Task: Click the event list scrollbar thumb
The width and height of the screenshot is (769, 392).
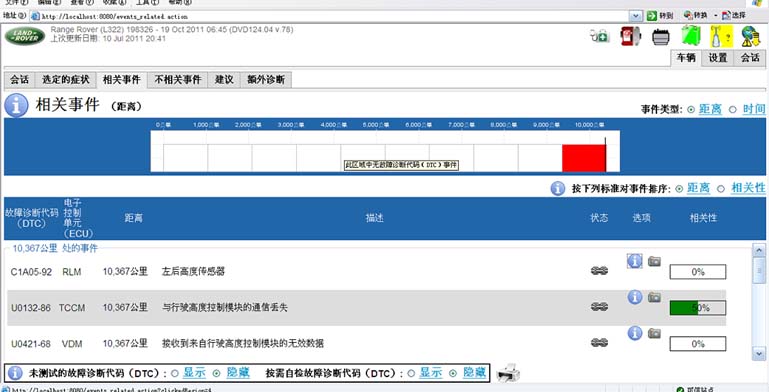Action: (759, 269)
